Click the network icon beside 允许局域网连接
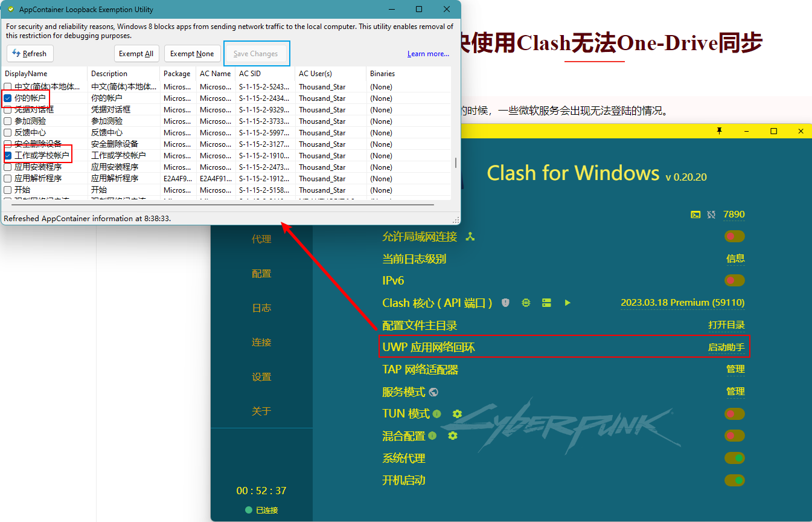This screenshot has width=812, height=522. (x=470, y=237)
